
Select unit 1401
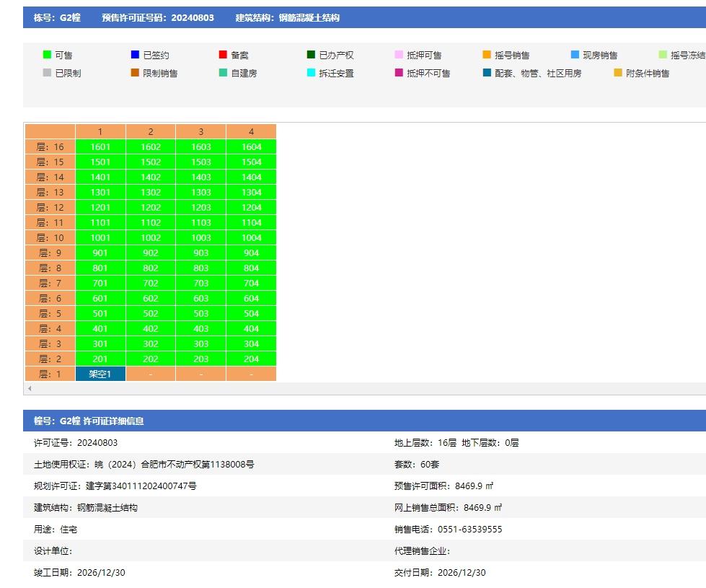tap(100, 177)
